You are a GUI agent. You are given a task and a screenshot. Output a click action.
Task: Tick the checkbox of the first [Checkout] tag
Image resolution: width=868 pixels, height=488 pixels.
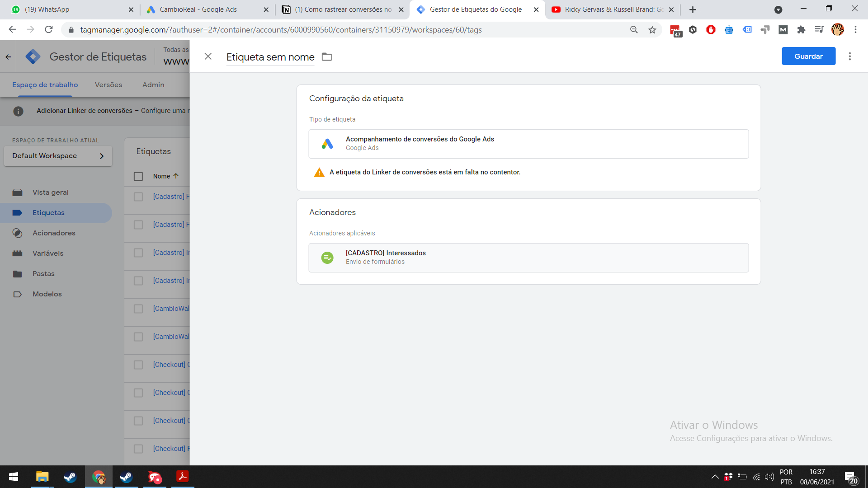pyautogui.click(x=138, y=365)
